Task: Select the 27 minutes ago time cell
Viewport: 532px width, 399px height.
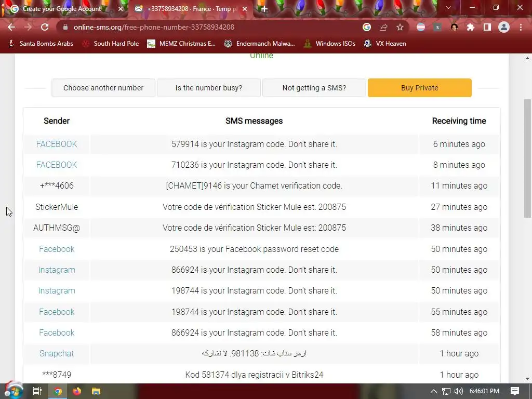Action: pyautogui.click(x=459, y=207)
